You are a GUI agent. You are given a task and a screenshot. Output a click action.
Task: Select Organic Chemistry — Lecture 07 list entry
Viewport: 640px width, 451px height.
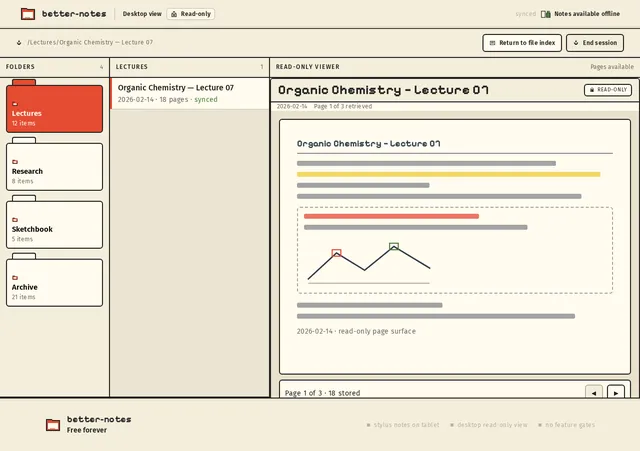tap(190, 93)
